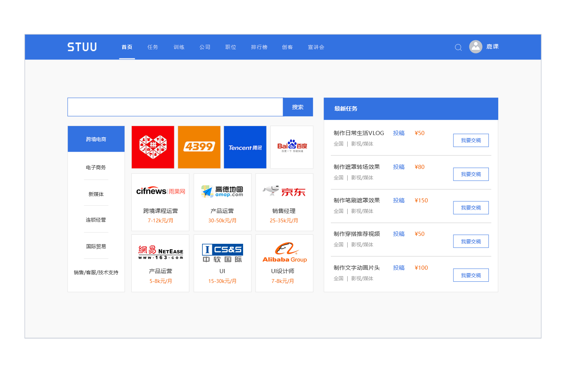The height and width of the screenshot is (392, 566).
Task: Open the Alibaba Group UI设计师 card
Action: (284, 263)
